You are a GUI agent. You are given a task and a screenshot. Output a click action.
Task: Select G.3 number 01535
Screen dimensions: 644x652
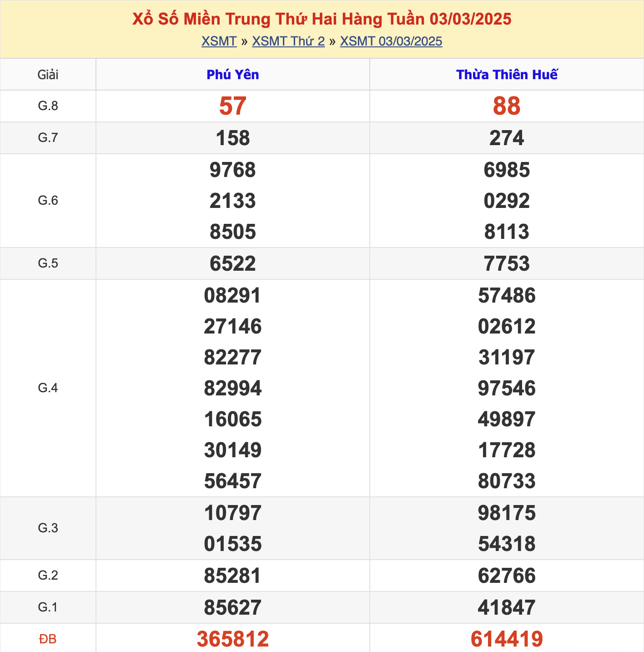point(233,544)
